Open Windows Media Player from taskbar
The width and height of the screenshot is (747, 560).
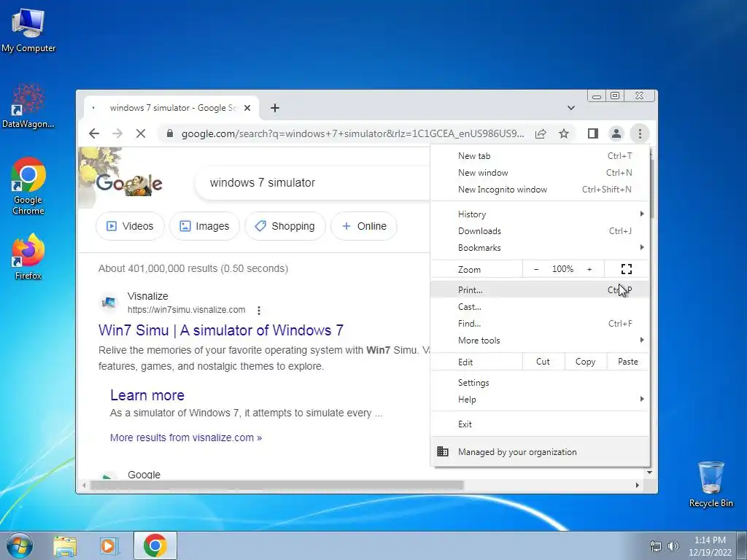pyautogui.click(x=109, y=545)
